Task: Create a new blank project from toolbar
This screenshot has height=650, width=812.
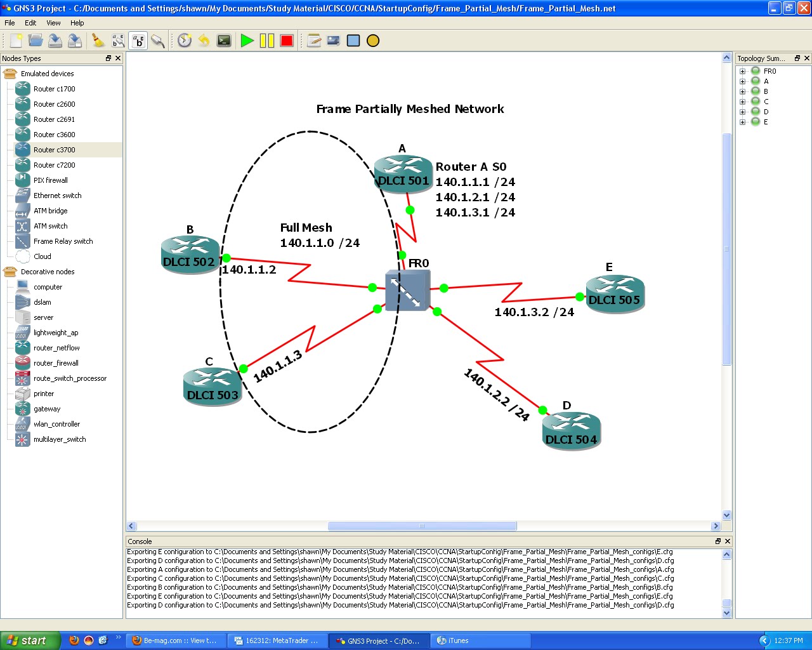Action: click(16, 41)
